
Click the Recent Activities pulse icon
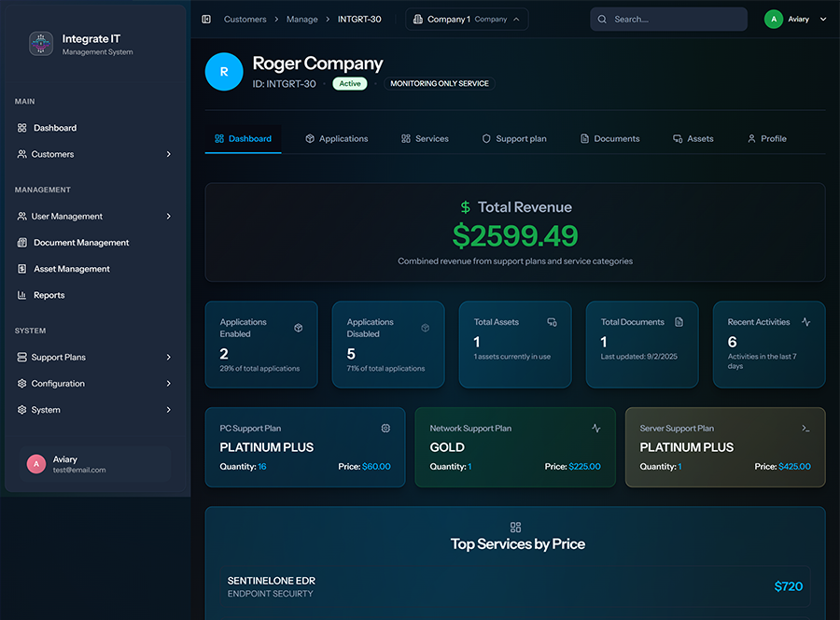[x=805, y=322]
